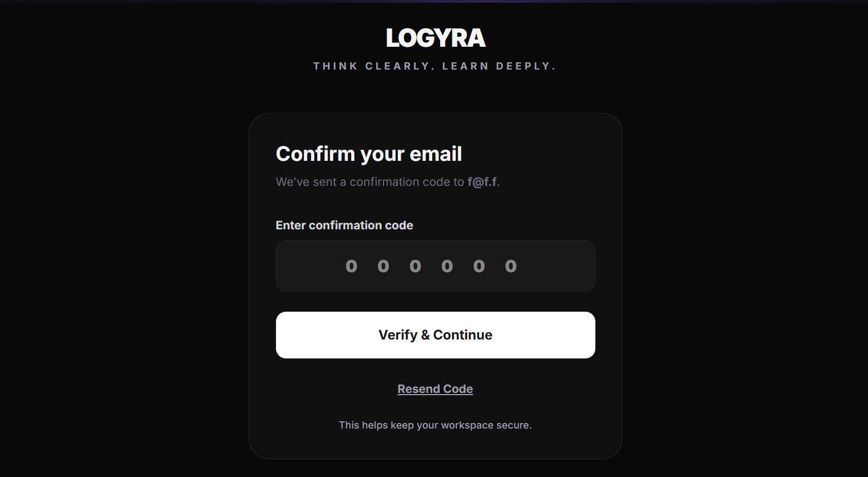Click the word Verify on the white button
The height and width of the screenshot is (477, 868).
coord(398,335)
